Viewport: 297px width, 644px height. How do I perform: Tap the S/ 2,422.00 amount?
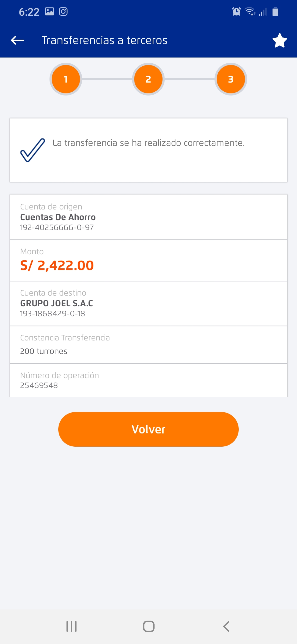pos(57,266)
